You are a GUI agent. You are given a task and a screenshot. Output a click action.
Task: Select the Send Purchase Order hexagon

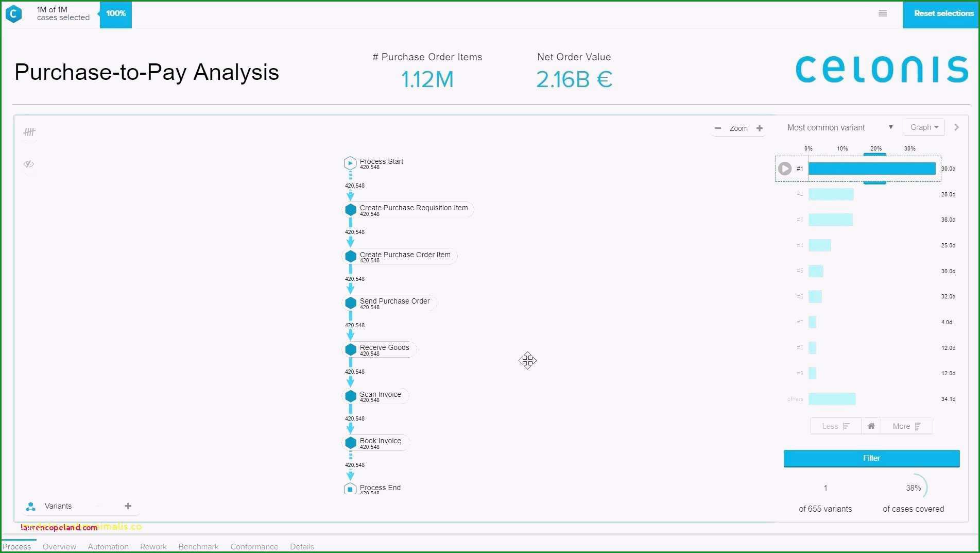(x=351, y=303)
